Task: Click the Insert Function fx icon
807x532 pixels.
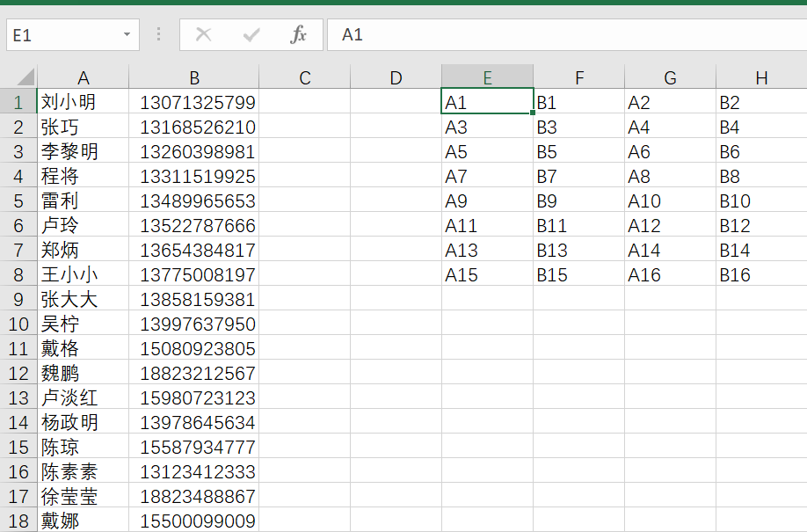Action: point(299,35)
